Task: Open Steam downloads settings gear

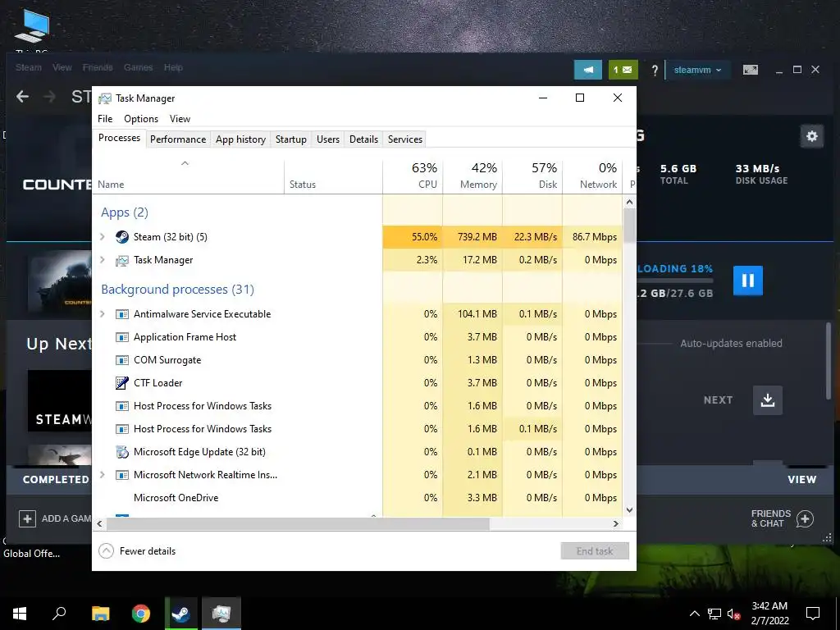Action: pyautogui.click(x=811, y=136)
